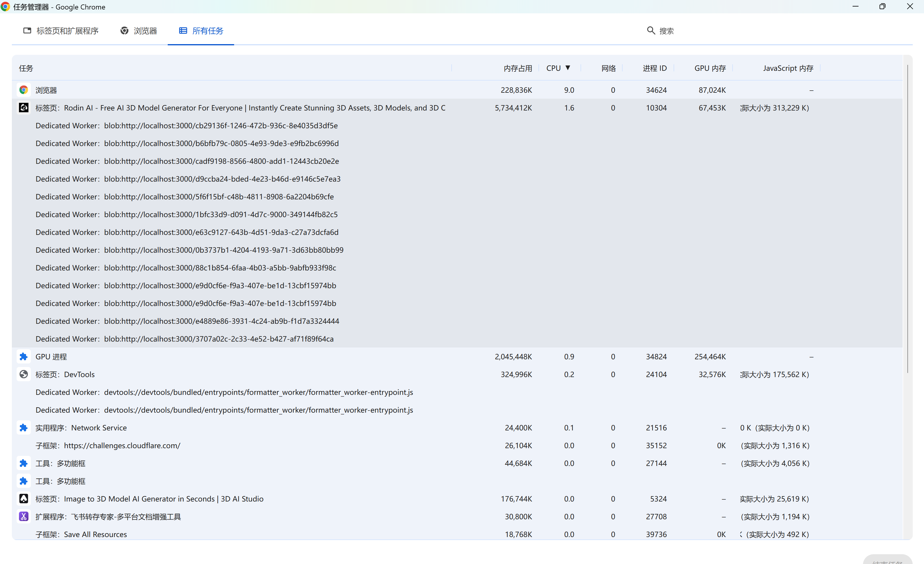Click the Rodin AI tab favicon

click(24, 108)
